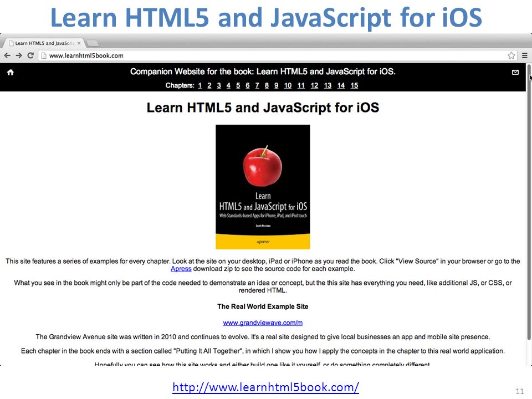Open Chapter 3 link

(219, 85)
